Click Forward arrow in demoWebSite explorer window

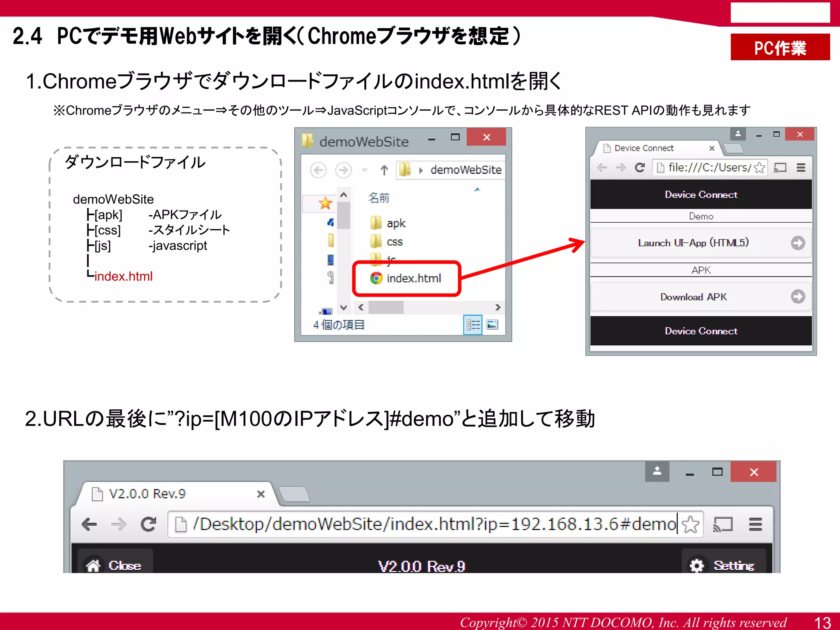(x=343, y=170)
